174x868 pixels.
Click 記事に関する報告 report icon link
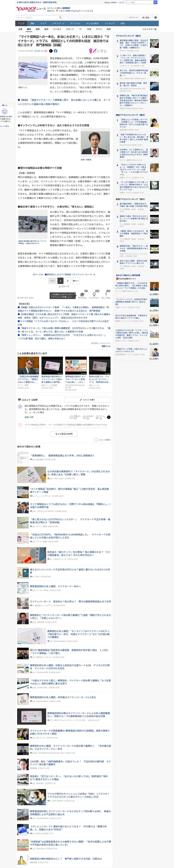pos(26,298)
